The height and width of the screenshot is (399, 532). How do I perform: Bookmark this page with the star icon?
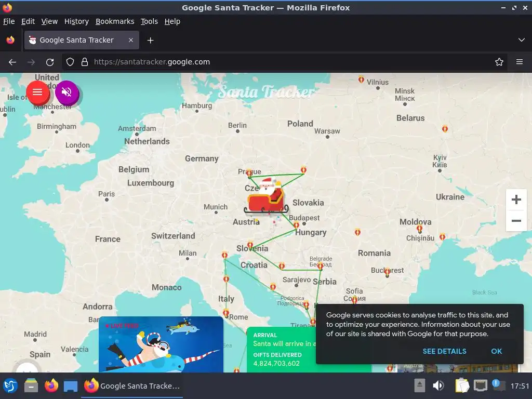[499, 62]
